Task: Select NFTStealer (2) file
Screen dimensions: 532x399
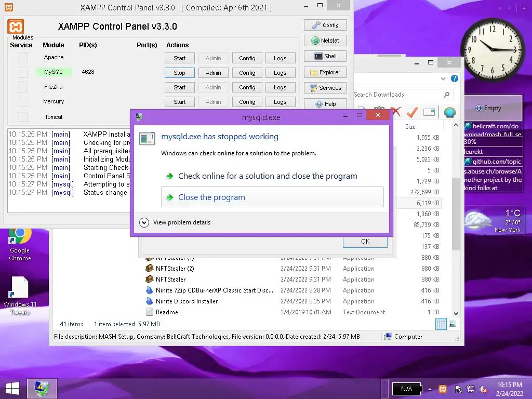Action: (x=175, y=269)
